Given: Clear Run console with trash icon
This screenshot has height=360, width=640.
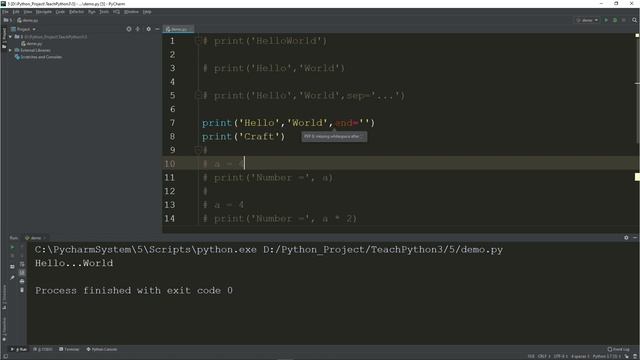Looking at the screenshot, I should [22, 290].
